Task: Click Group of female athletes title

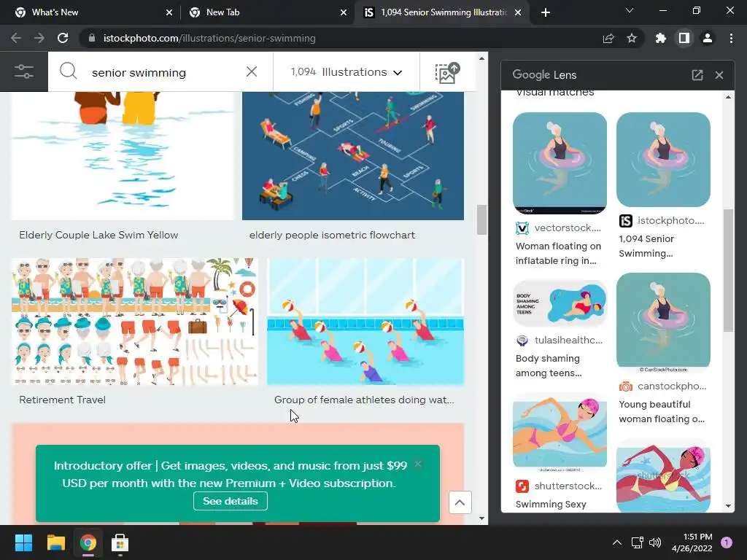Action: coord(364,400)
